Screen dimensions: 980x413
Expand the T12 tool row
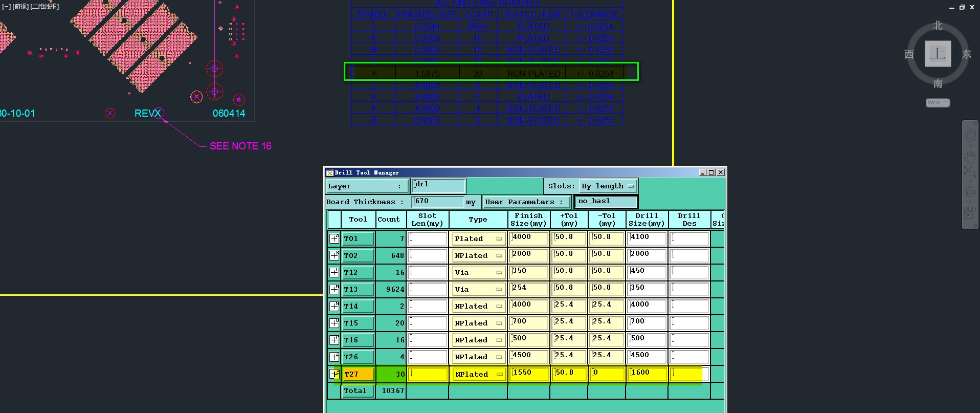(334, 272)
